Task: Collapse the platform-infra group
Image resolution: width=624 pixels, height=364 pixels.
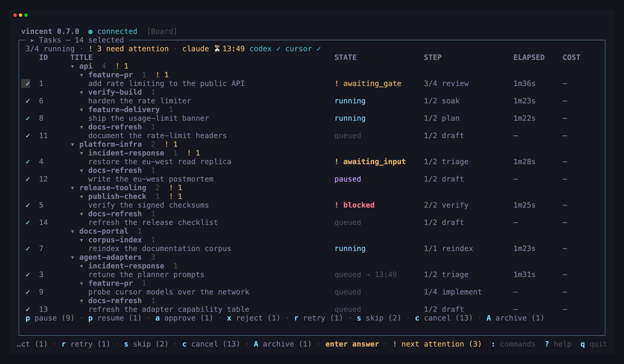Action: click(73, 145)
